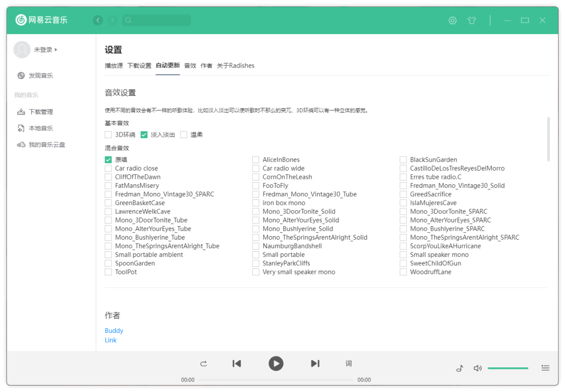
Task: Open the 关于Radishes tab
Action: tap(235, 65)
